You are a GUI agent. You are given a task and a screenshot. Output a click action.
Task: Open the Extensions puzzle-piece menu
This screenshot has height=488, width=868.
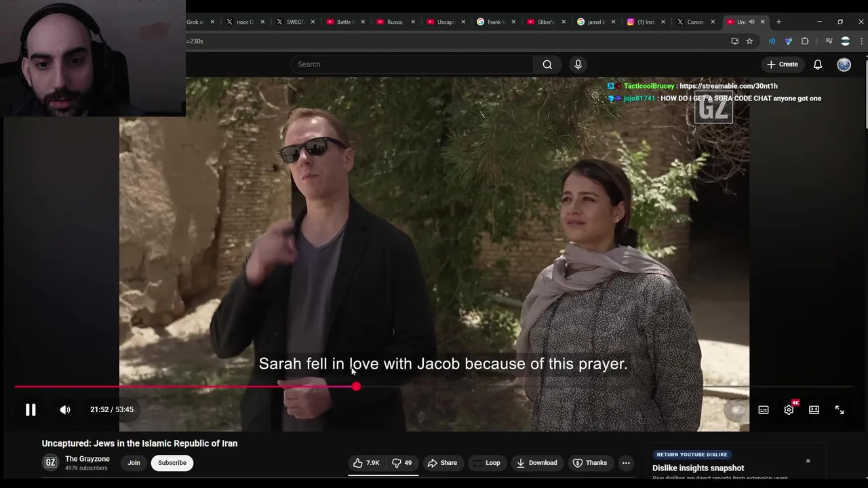pos(805,41)
